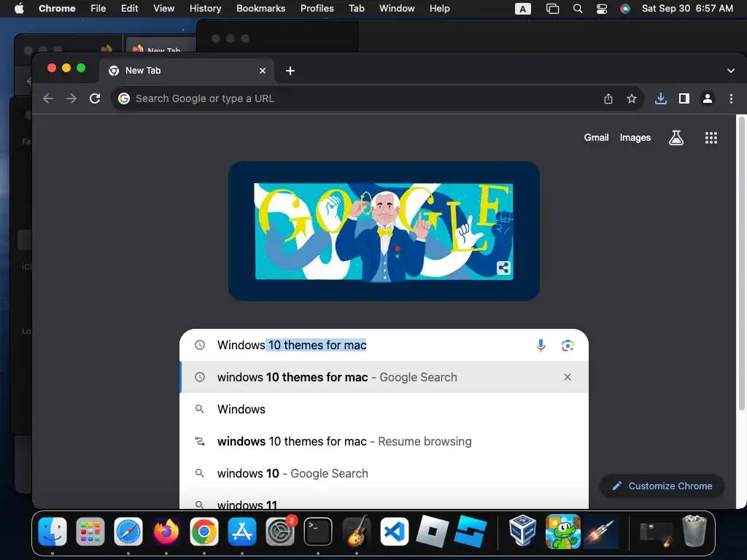Open App Store in the dock
Image resolution: width=747 pixels, height=560 pixels.
click(242, 532)
